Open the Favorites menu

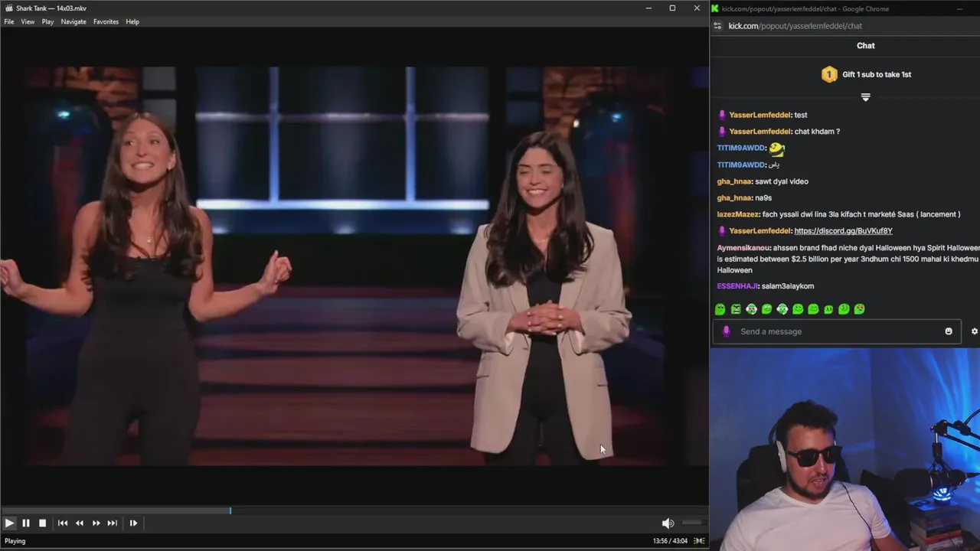point(106,21)
